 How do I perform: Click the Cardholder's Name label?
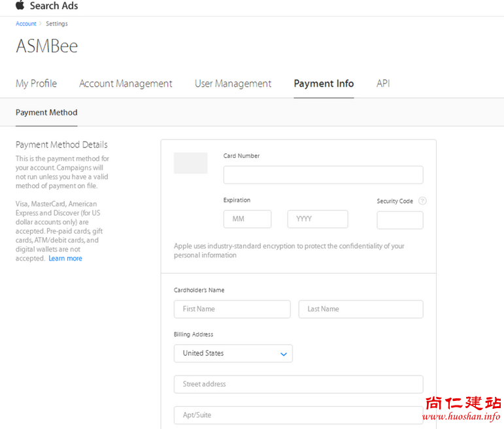[x=199, y=291]
